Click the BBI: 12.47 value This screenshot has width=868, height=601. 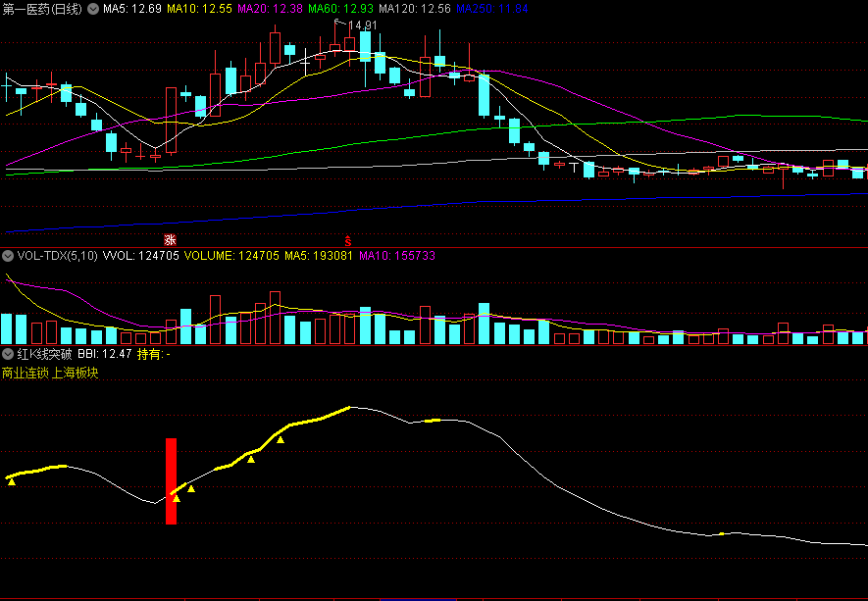(105, 354)
